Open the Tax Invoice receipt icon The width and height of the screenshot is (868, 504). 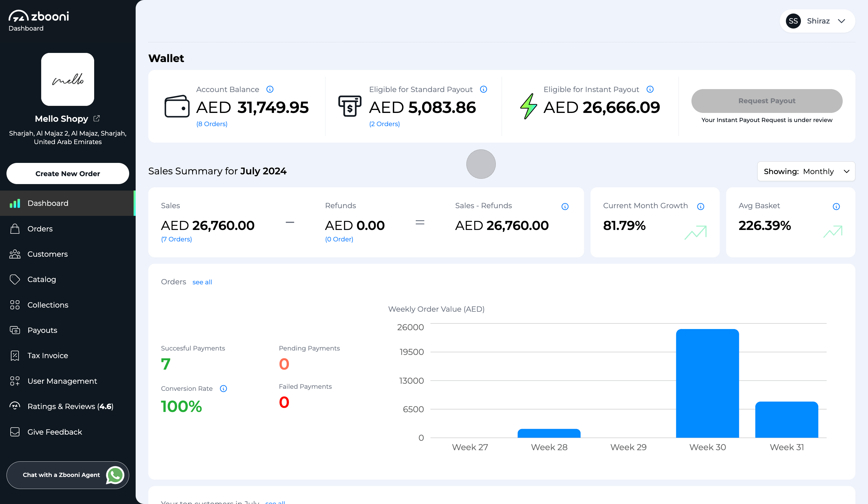coord(15,356)
